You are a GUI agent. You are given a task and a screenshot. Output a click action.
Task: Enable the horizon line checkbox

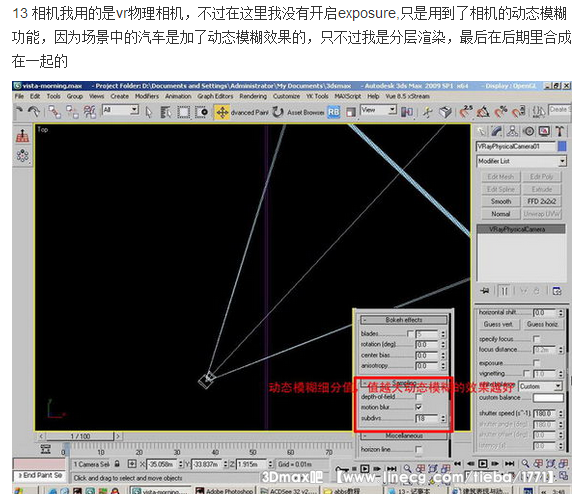419,449
